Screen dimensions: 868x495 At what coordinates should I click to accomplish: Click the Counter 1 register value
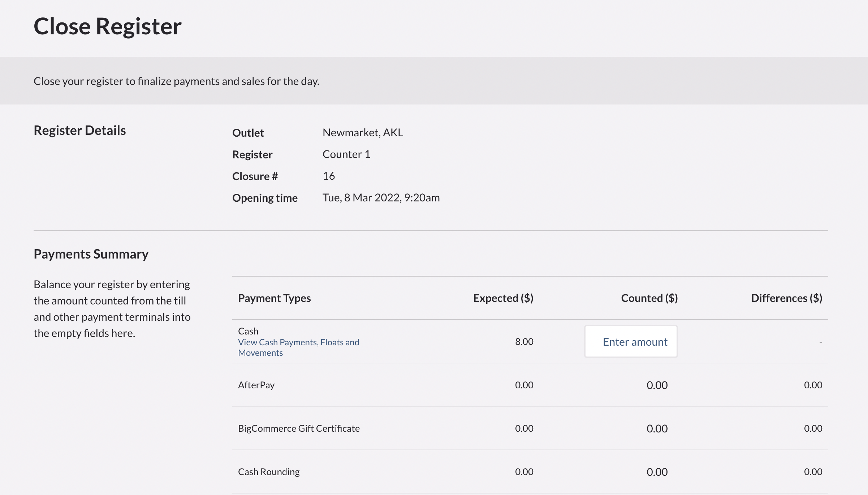coord(346,154)
